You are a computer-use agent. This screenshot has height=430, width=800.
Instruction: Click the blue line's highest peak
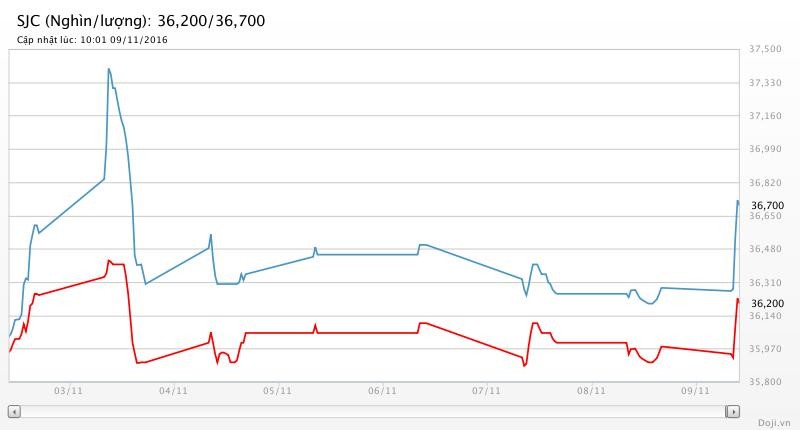point(108,69)
